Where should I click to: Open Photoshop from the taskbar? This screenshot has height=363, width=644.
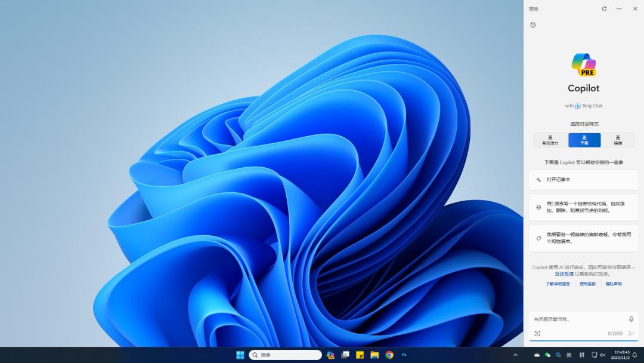404,355
